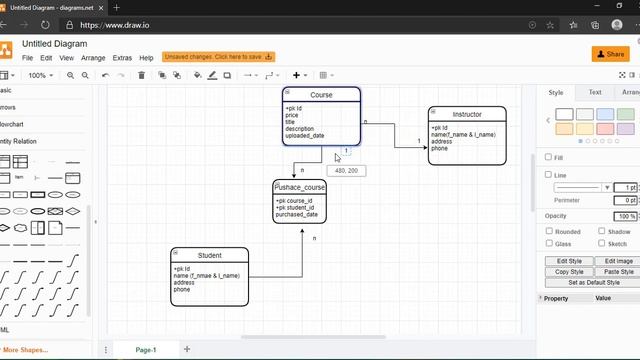Collapse the Instructor table with its corner icon
The height and width of the screenshot is (360, 640).
(433, 111)
